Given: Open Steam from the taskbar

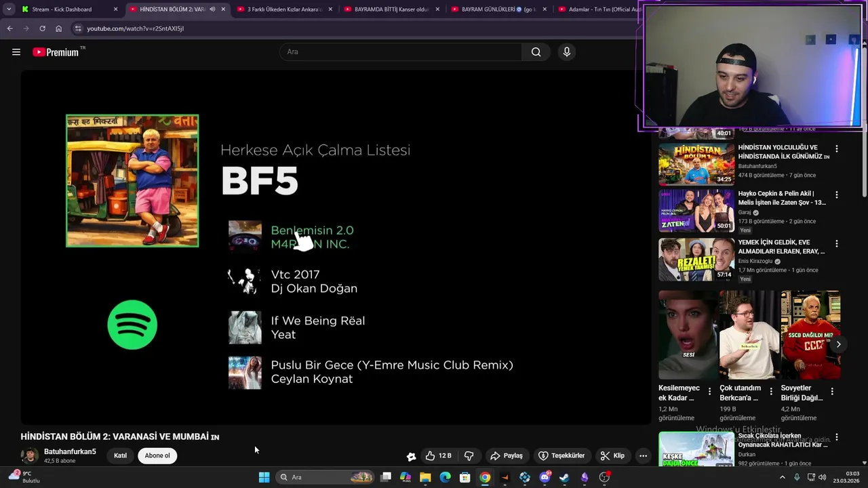Looking at the screenshot, I should click(x=564, y=477).
